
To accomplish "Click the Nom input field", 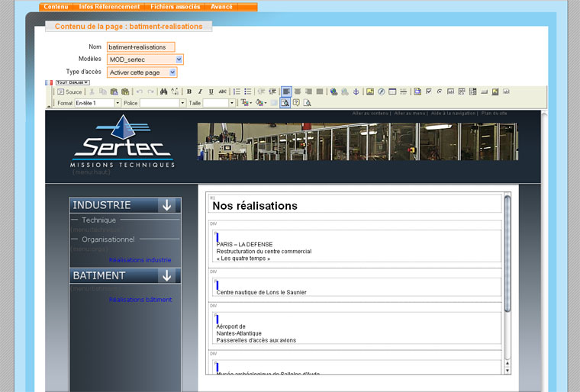I will point(140,47).
